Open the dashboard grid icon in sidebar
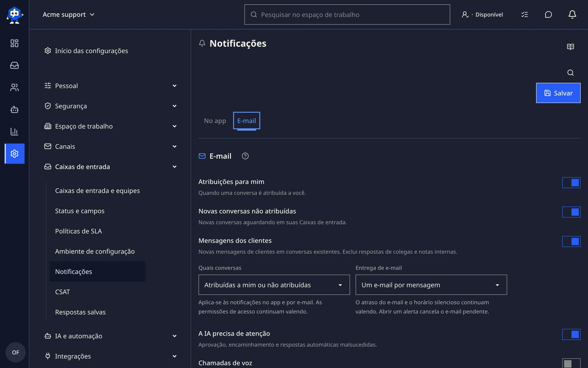588x368 pixels. (15, 43)
